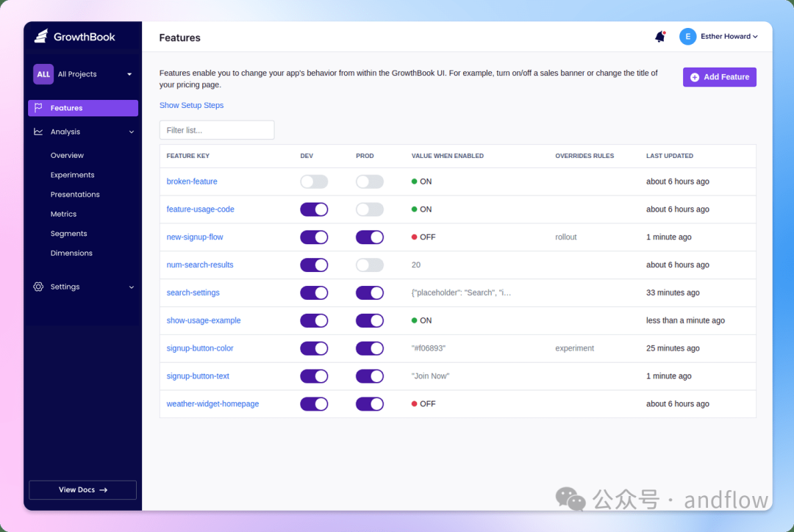Open show-usage-example feature
Screen dimensions: 794x532
tap(204, 320)
